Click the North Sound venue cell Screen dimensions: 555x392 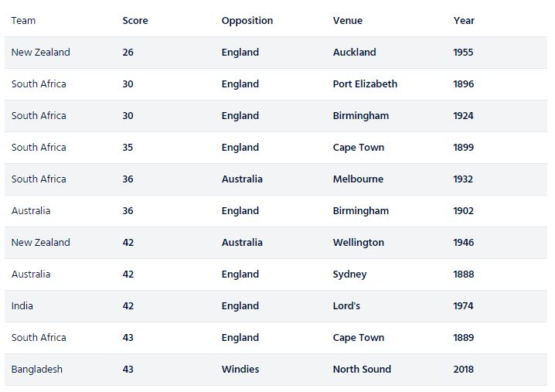(362, 369)
